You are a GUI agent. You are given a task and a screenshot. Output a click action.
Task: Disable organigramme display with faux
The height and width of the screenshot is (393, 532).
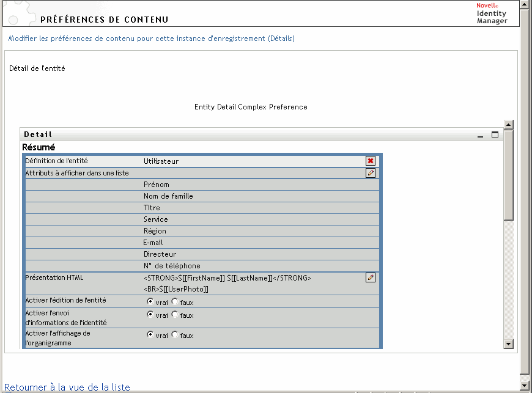[x=175, y=335]
